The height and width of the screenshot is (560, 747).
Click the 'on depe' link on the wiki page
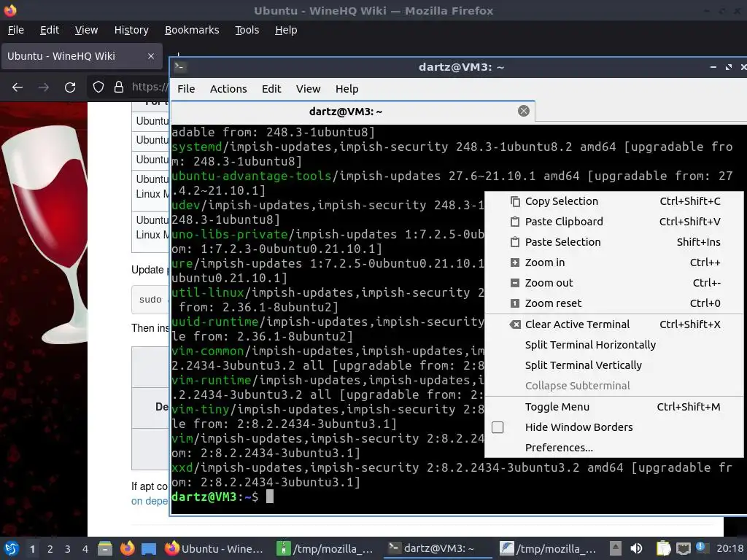(x=149, y=502)
